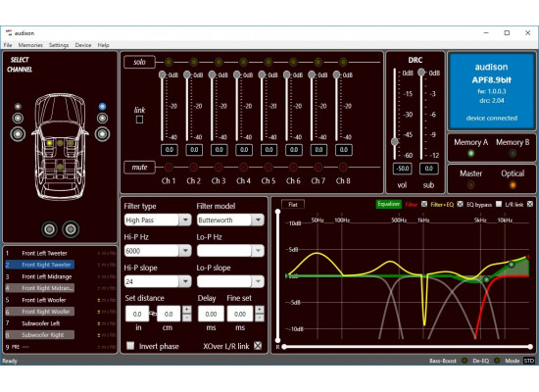
Task: Click the Ch 1 level slider knob
Action: 163,74
